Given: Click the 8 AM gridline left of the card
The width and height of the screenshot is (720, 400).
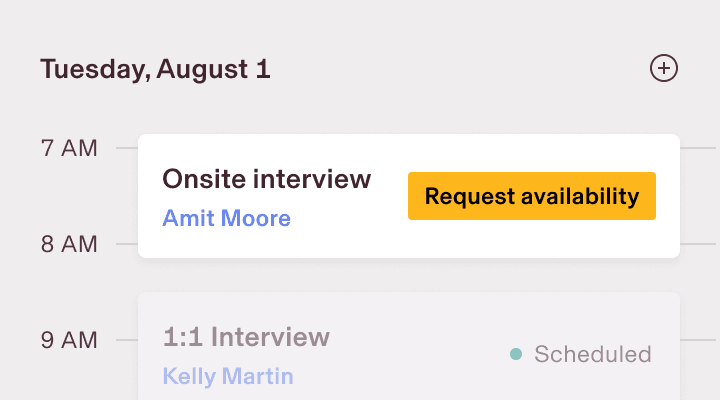Looking at the screenshot, I should [126, 244].
